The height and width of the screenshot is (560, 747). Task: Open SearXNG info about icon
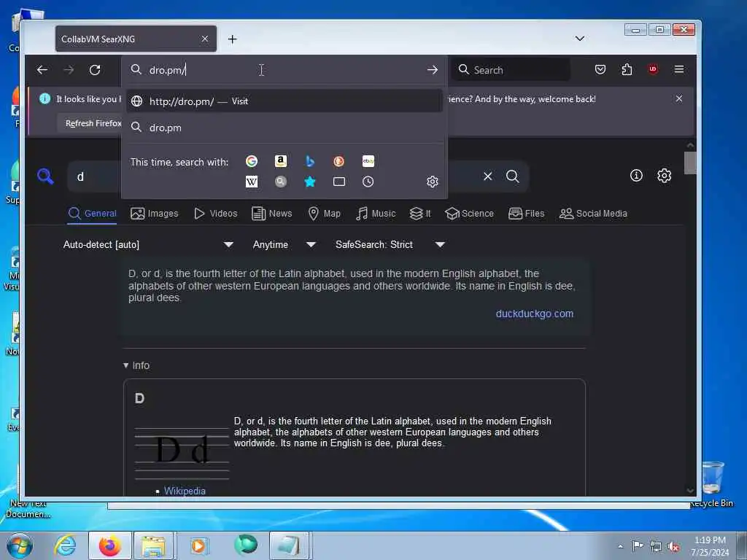pyautogui.click(x=636, y=176)
